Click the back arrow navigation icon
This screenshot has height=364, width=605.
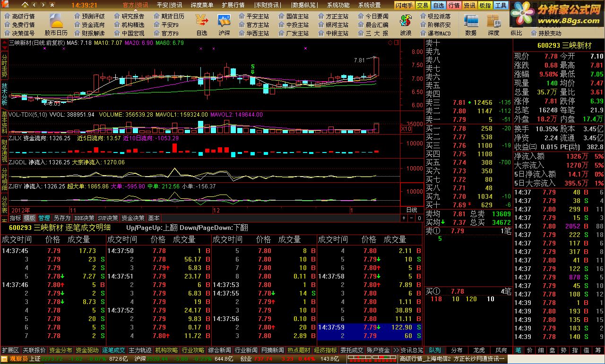[34, 5]
